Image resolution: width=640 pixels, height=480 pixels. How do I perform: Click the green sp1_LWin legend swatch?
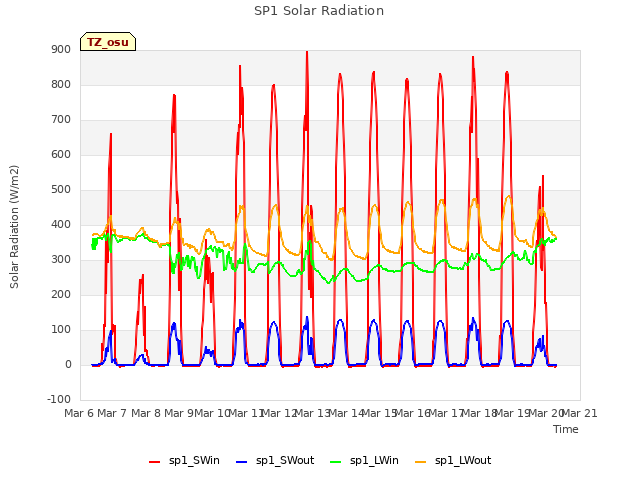click(336, 462)
